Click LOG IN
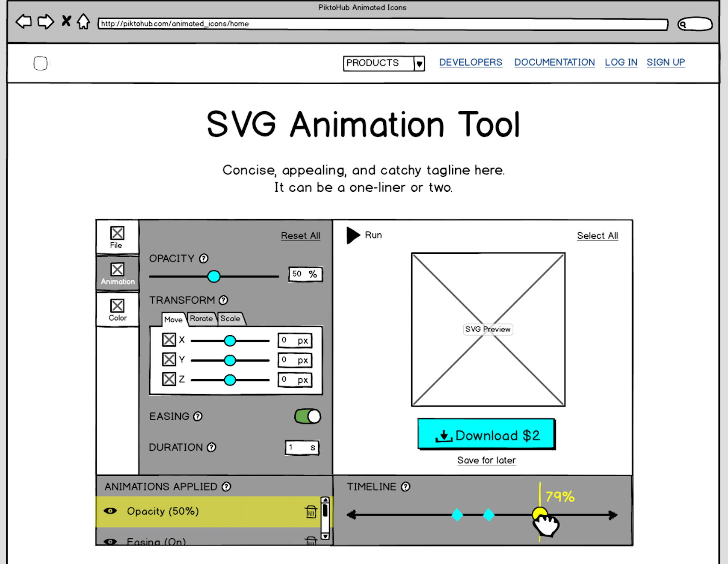 [621, 62]
